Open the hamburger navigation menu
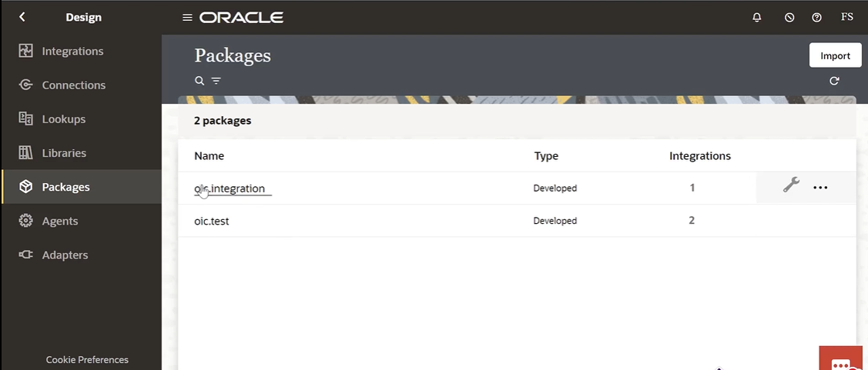This screenshot has height=370, width=868. tap(187, 18)
